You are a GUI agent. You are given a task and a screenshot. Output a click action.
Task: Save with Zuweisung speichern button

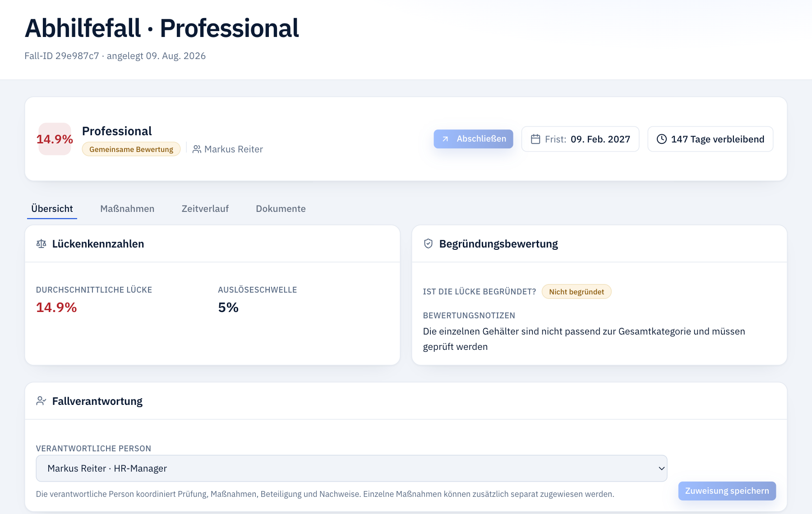tap(727, 491)
